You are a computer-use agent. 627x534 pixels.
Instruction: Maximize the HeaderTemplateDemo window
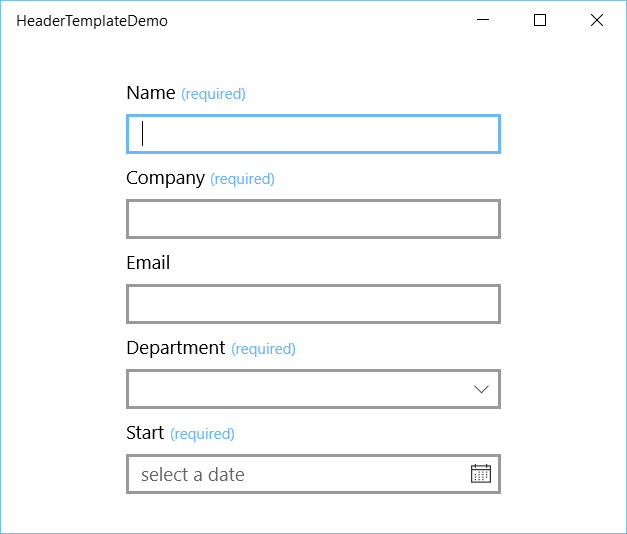click(540, 20)
